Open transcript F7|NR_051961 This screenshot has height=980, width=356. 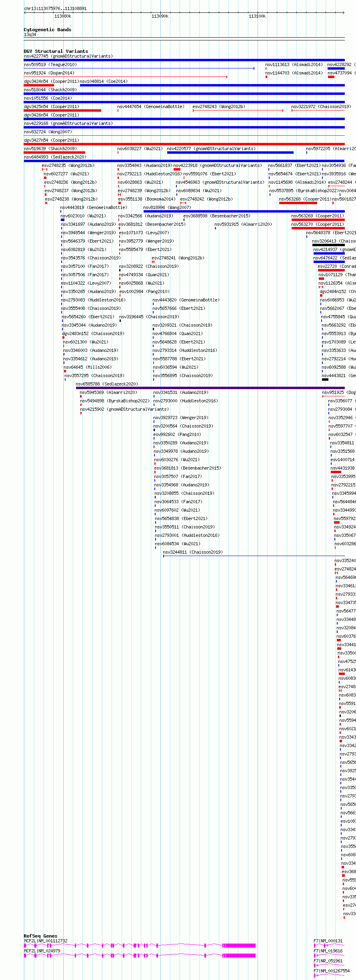(x=328, y=961)
